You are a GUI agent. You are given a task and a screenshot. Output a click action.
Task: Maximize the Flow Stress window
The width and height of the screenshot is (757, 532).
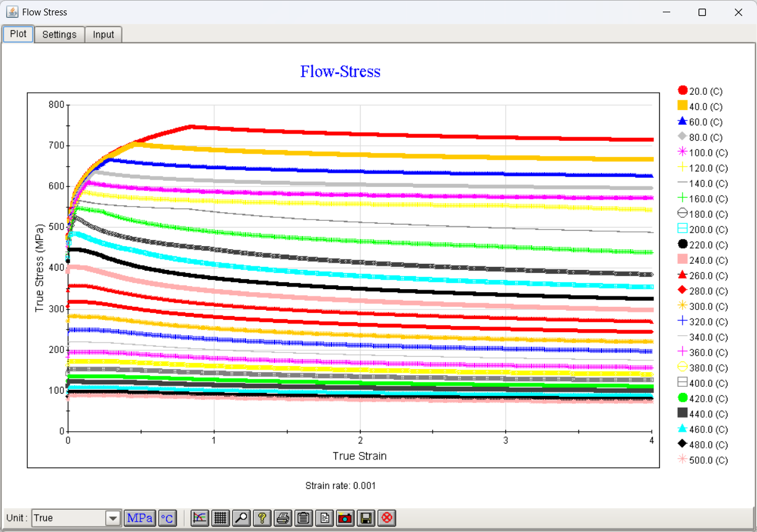pyautogui.click(x=702, y=12)
